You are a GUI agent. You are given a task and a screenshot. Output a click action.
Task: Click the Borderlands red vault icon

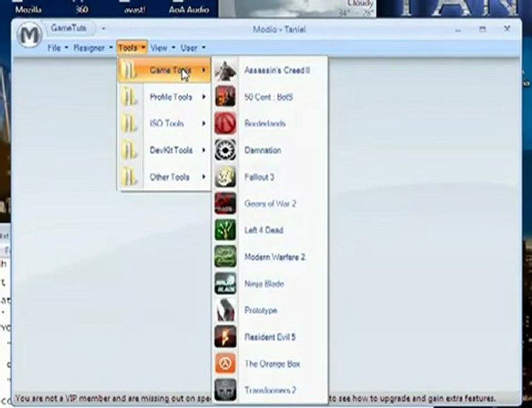(x=225, y=123)
